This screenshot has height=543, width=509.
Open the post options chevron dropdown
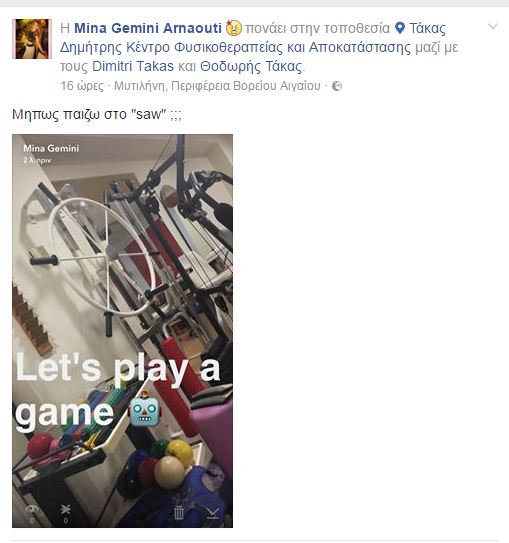click(x=493, y=27)
